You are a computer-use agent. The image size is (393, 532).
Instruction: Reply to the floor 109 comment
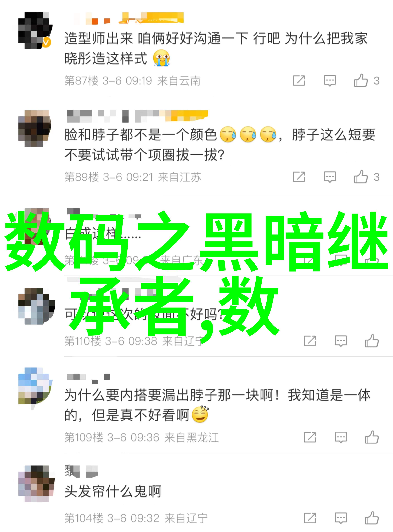(341, 437)
